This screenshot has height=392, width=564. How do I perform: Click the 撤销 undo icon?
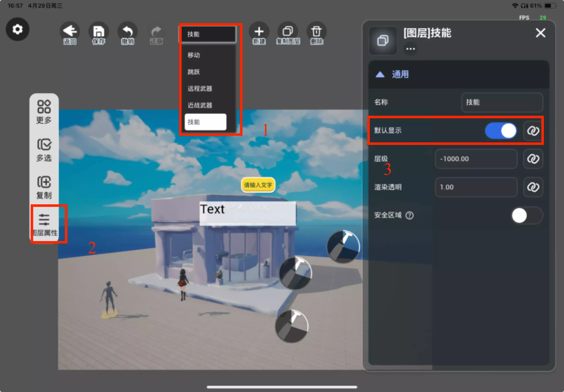(x=128, y=32)
